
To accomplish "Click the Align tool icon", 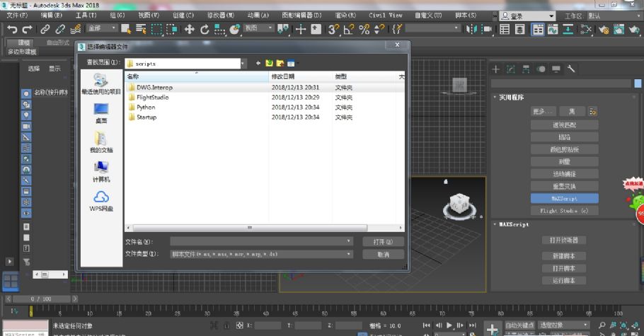I will click(487, 29).
